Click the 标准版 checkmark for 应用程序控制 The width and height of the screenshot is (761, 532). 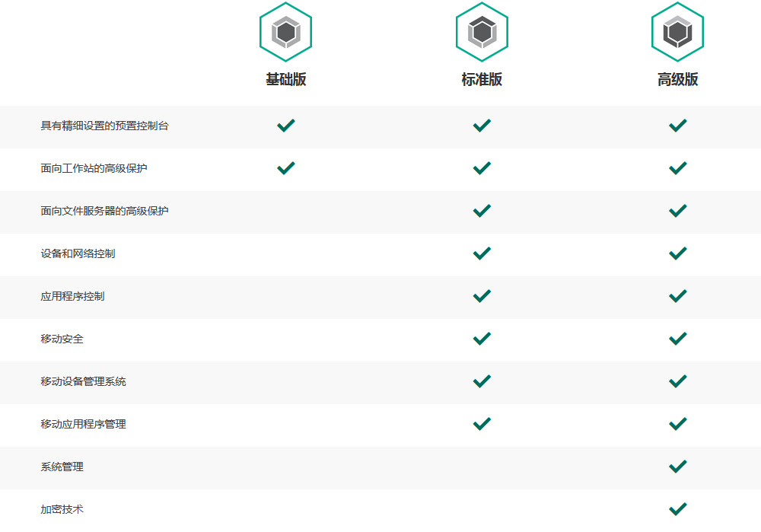[482, 295]
